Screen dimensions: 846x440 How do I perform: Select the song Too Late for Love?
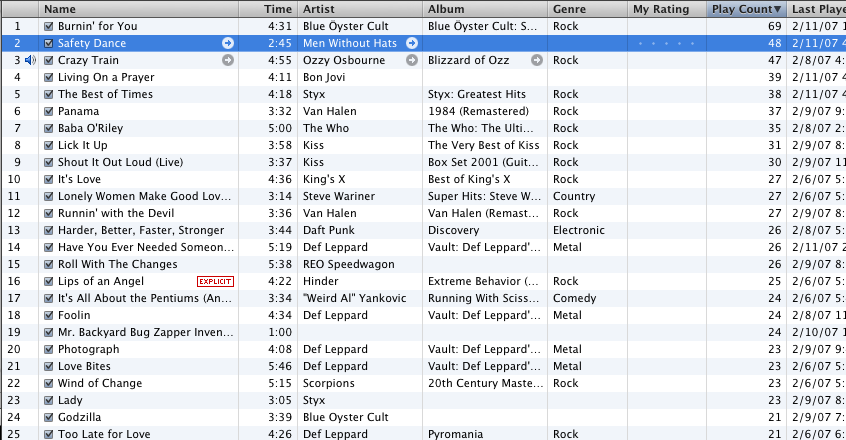click(x=104, y=434)
